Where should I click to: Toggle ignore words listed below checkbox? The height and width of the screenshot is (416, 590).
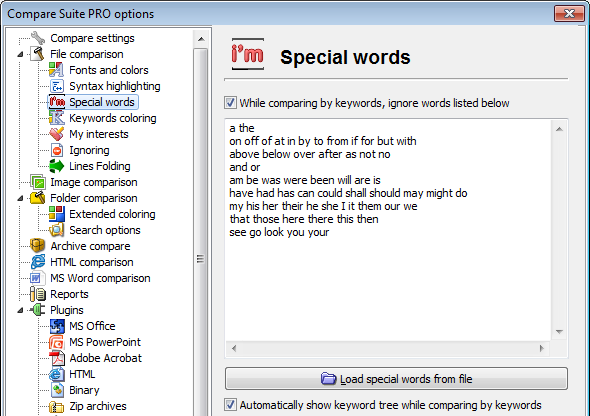[230, 103]
